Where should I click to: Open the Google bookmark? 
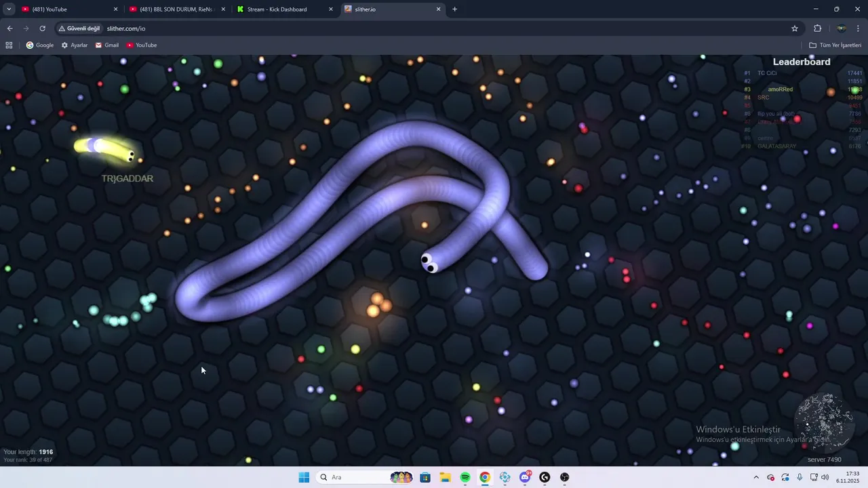point(40,45)
